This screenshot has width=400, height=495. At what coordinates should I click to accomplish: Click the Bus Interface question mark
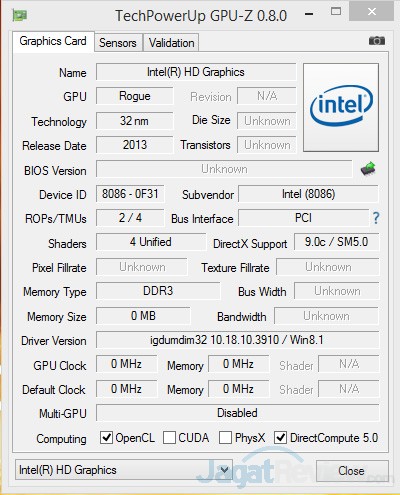pos(376,218)
